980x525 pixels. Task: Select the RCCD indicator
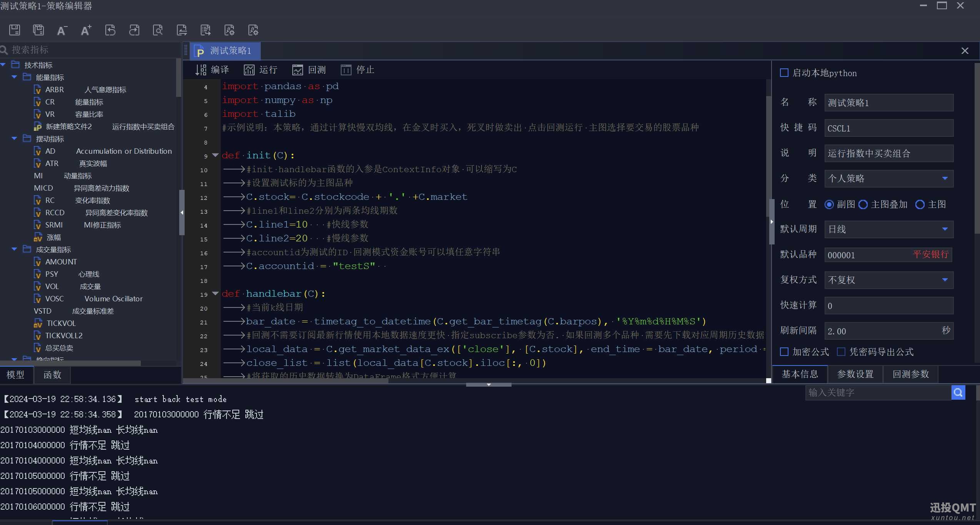click(x=91, y=213)
